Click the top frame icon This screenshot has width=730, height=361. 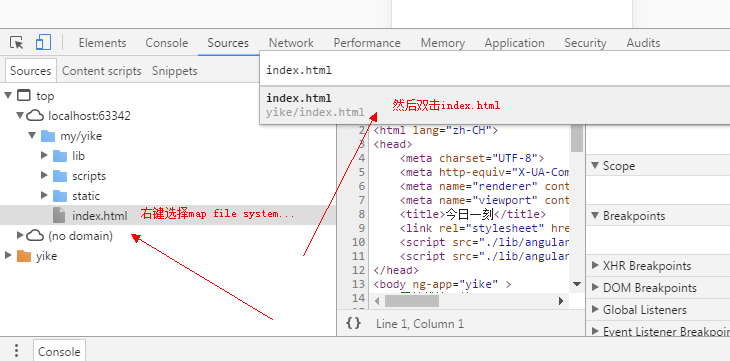coord(24,95)
